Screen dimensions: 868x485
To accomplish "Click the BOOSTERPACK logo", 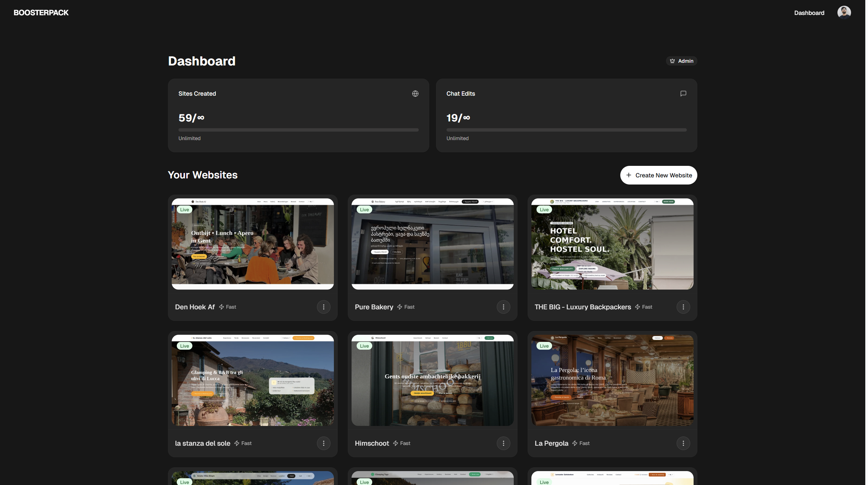I will 41,13.
